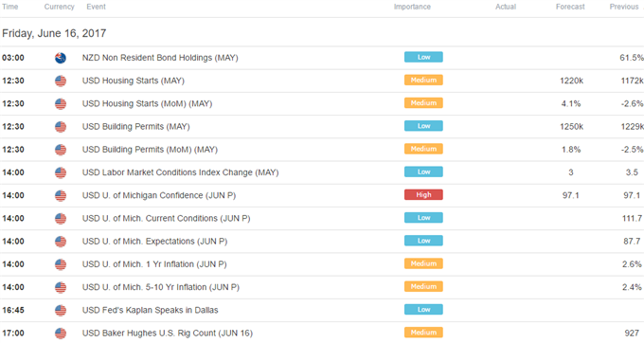Click the Low badge for Labor Market Conditions

coord(423,172)
